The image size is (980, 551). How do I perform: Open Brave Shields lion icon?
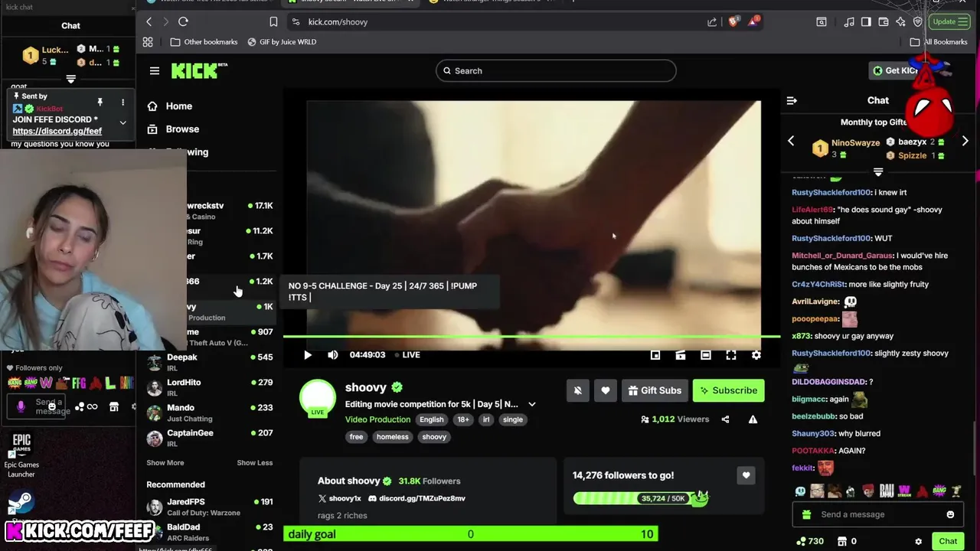[x=733, y=21]
